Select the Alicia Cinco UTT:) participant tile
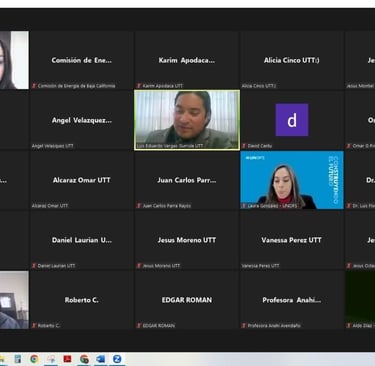375x366 pixels. 292,60
